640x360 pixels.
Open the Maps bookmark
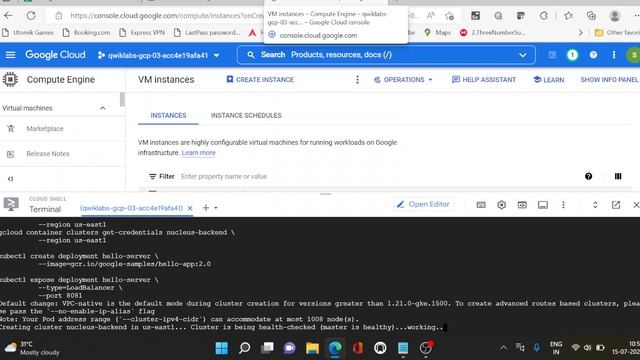(438, 32)
